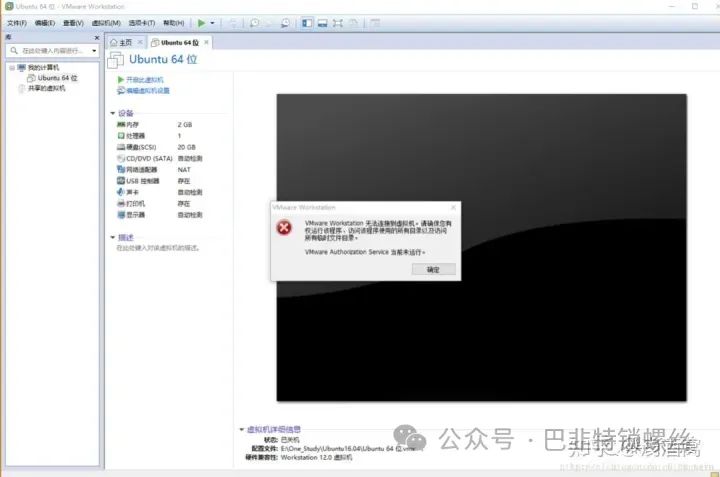
Task: Close the VMware Workstation error dialog
Action: 453,208
